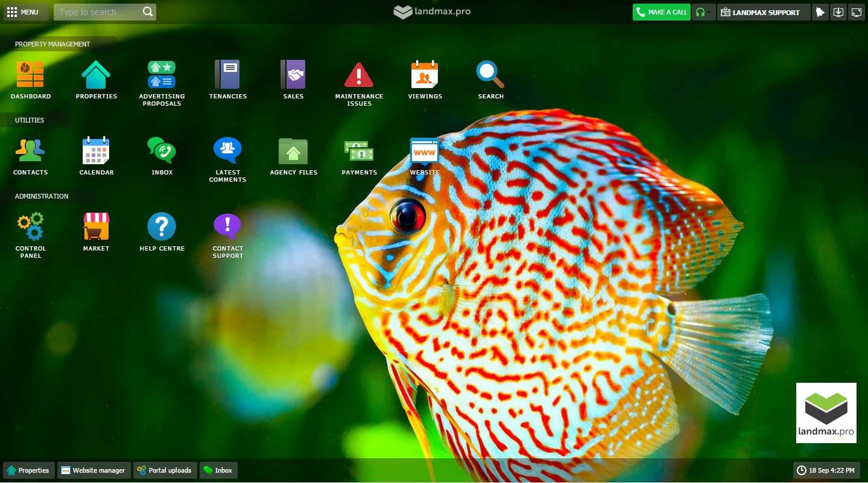Open the Market shop icon

pyautogui.click(x=96, y=228)
